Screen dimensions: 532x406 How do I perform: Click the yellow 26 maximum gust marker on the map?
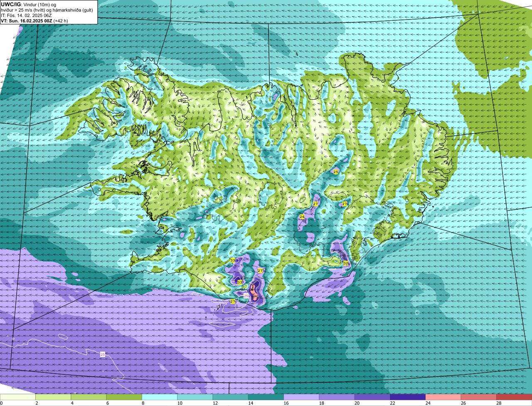[x=302, y=217]
